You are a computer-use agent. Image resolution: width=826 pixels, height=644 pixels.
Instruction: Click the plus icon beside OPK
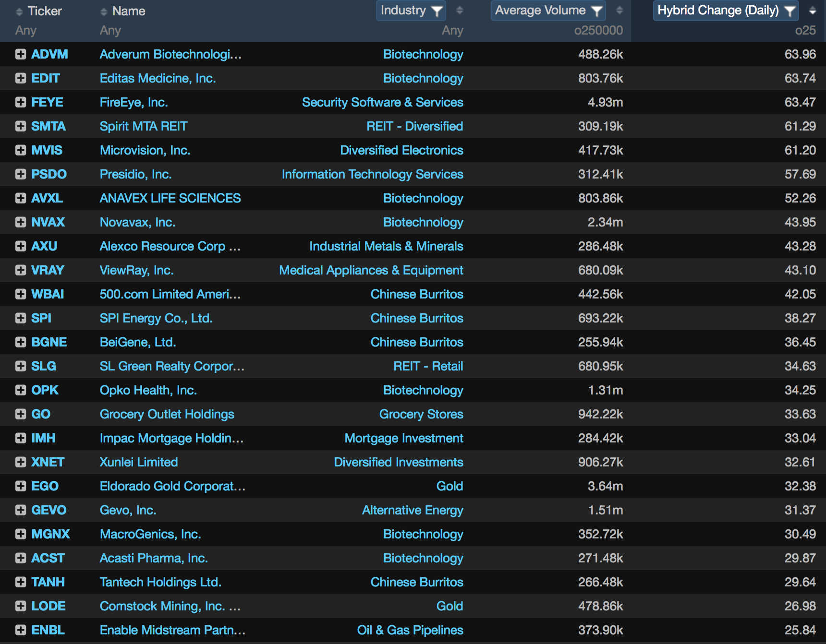tap(21, 390)
